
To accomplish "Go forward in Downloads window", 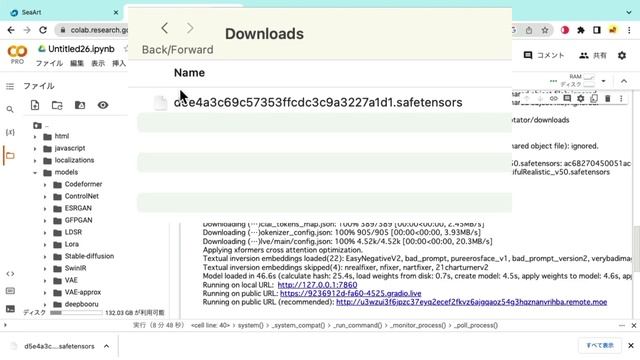I will [x=190, y=28].
